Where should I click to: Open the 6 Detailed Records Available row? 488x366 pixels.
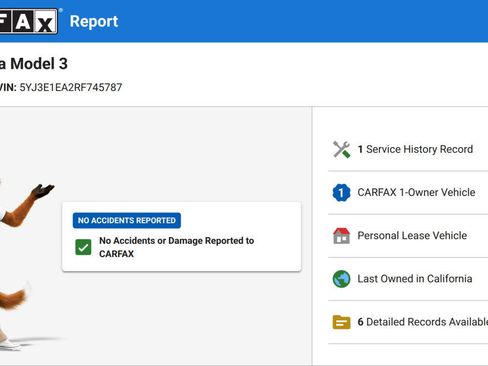click(x=408, y=322)
